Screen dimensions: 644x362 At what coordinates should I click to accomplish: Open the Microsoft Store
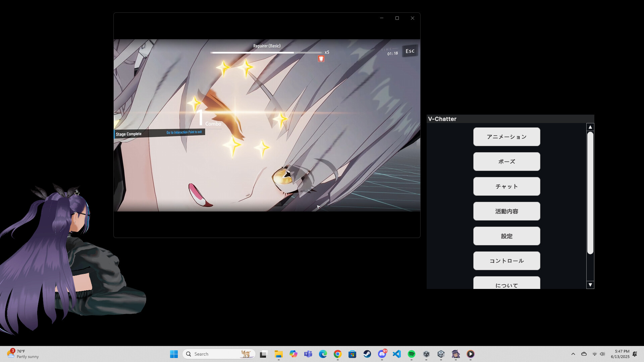(352, 354)
